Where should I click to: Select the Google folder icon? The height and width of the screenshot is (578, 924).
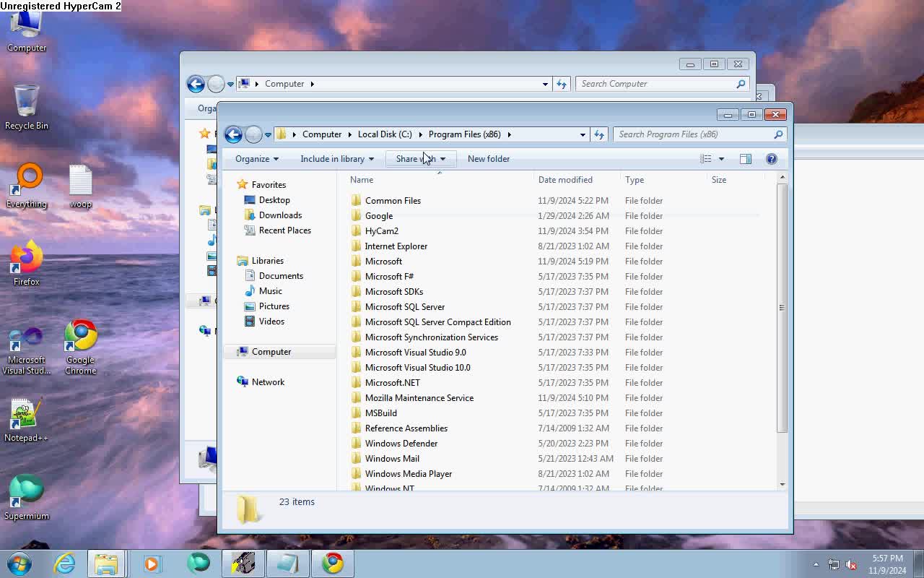(x=356, y=216)
